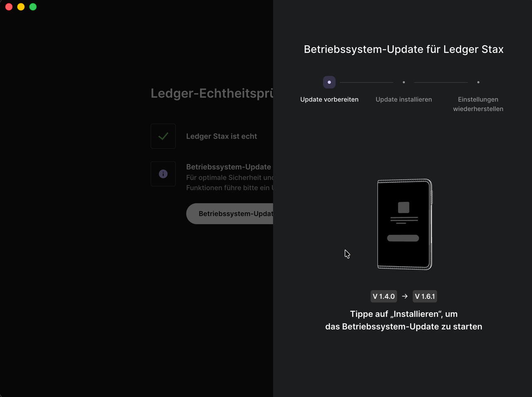532x397 pixels.
Task: Minimize the window using the yellow button
Action: pos(21,7)
